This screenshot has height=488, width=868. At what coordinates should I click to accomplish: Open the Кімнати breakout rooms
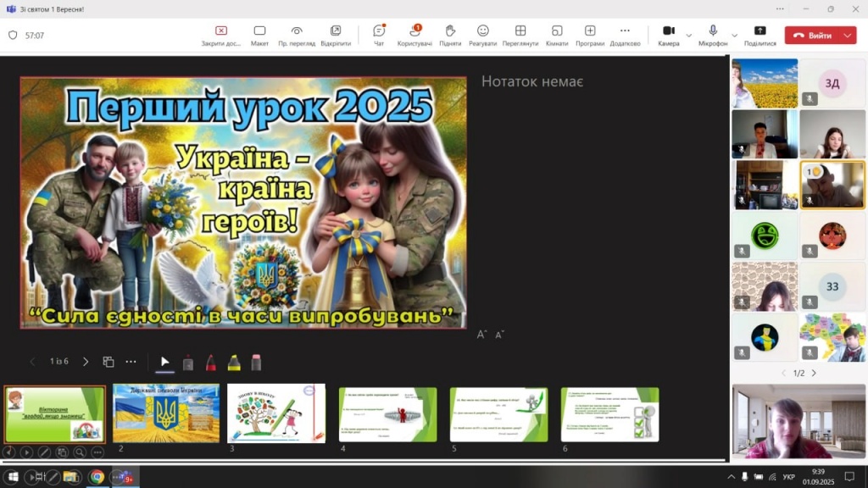click(x=557, y=35)
